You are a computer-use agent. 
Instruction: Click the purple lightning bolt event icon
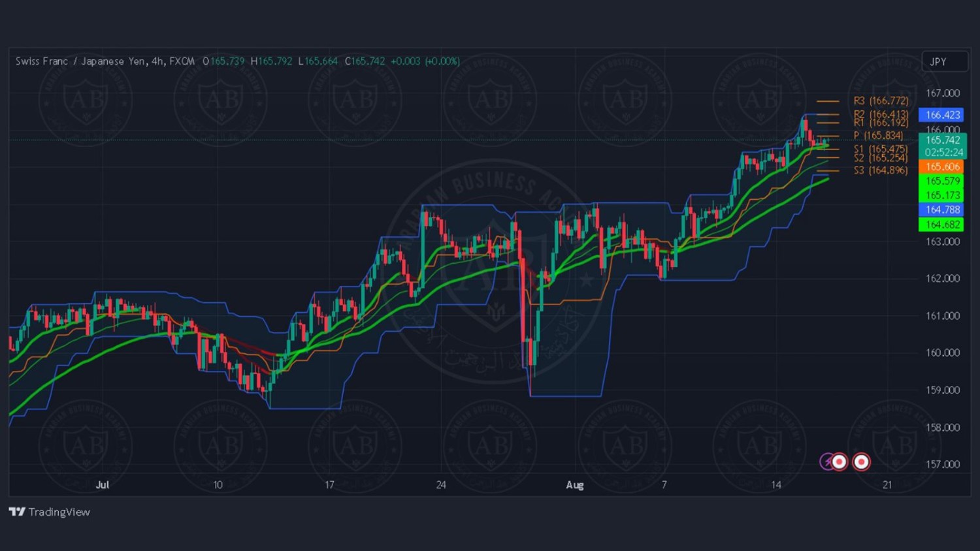pyautogui.click(x=827, y=462)
